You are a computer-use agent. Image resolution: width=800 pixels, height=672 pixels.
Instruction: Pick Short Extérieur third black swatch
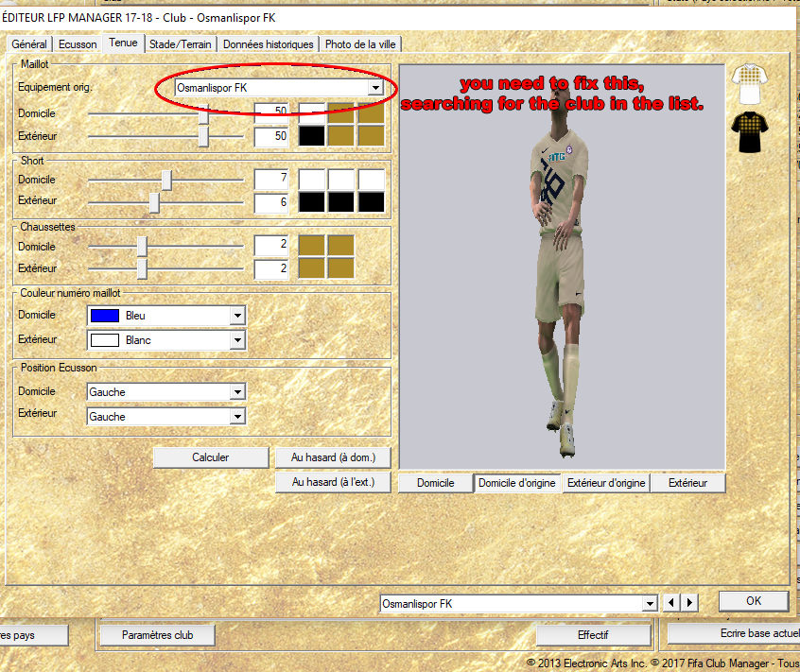(x=372, y=202)
